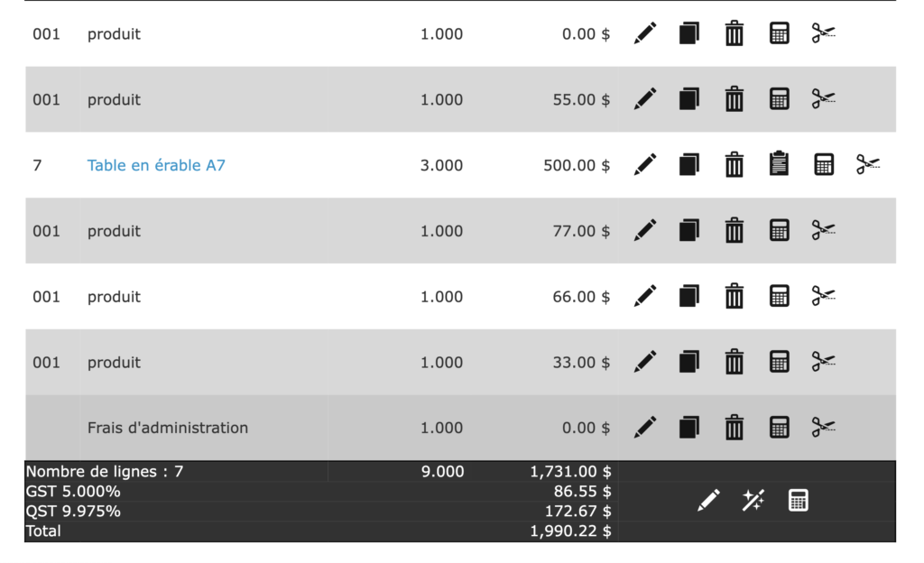Viewport: 924px width, 563px height.
Task: Select the Frais d'administration description text
Action: point(168,428)
